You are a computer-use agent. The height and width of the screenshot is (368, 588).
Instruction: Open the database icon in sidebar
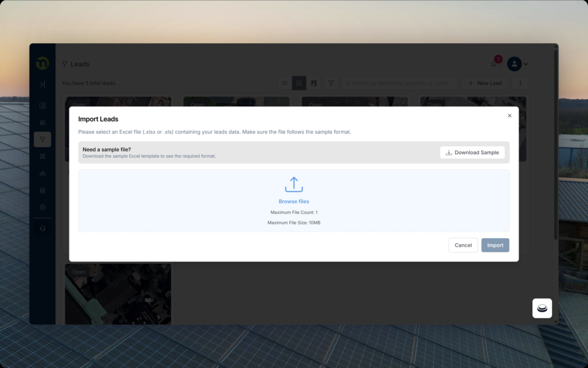(x=42, y=190)
